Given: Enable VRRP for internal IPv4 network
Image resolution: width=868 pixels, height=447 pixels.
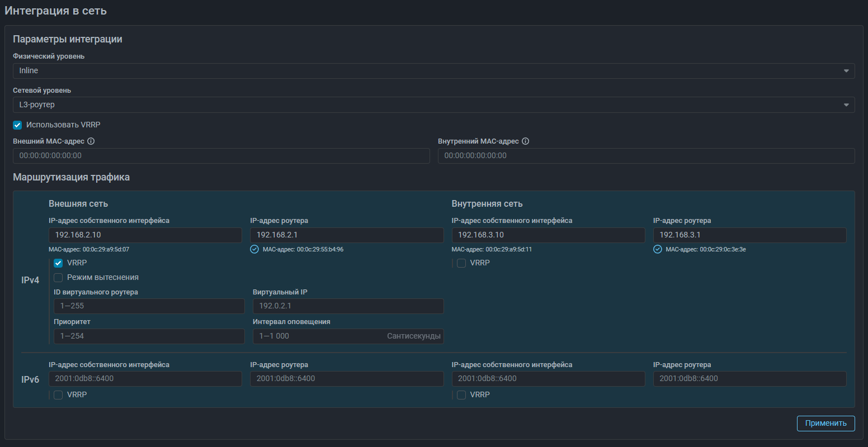Looking at the screenshot, I should pos(461,263).
